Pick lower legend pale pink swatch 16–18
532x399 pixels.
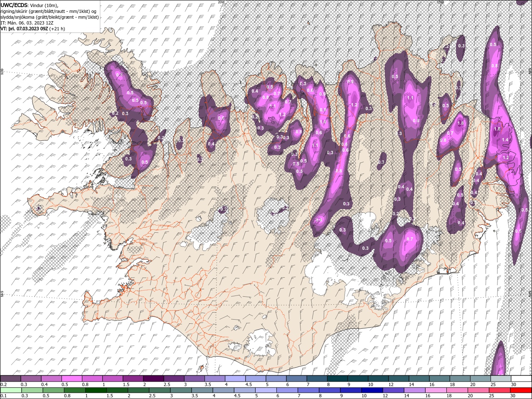(436, 390)
